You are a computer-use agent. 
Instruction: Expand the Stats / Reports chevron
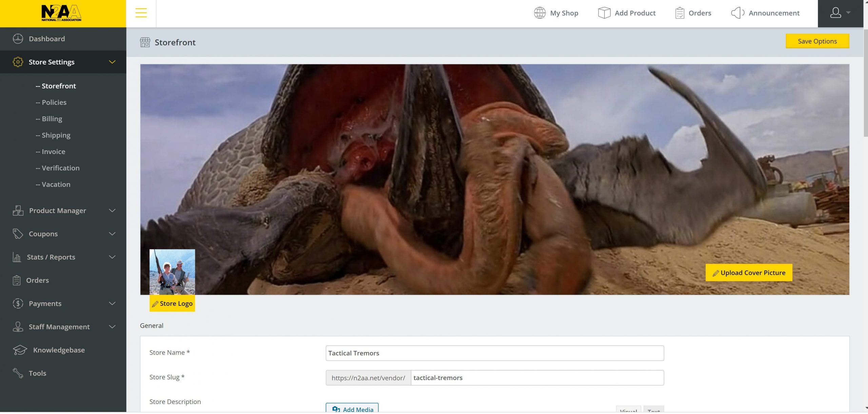pos(112,257)
